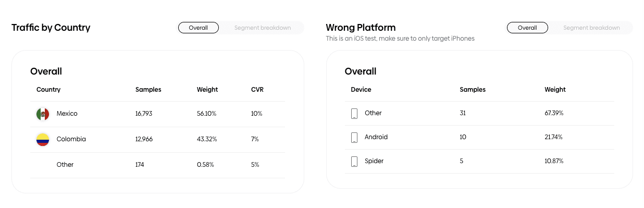644x208 pixels.
Task: Click the Samples header in country table
Action: (148, 90)
